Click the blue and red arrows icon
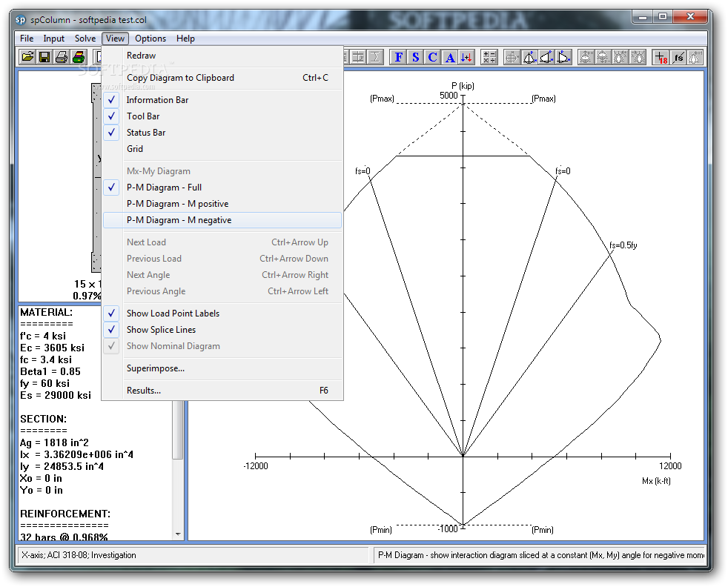The width and height of the screenshot is (728, 587). point(466,57)
